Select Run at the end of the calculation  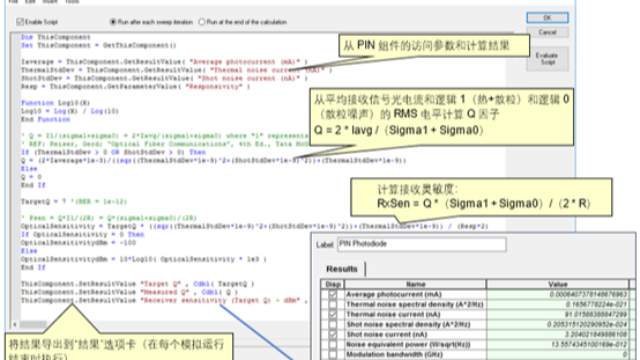202,22
